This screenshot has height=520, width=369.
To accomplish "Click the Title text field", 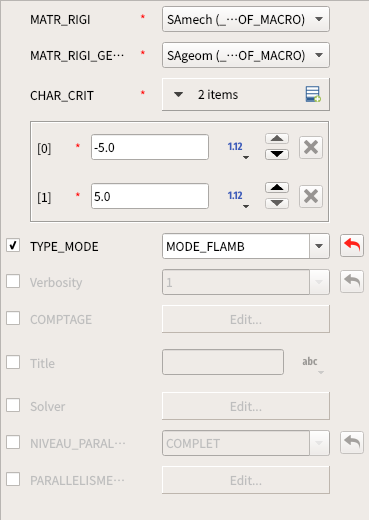I will pyautogui.click(x=223, y=362).
